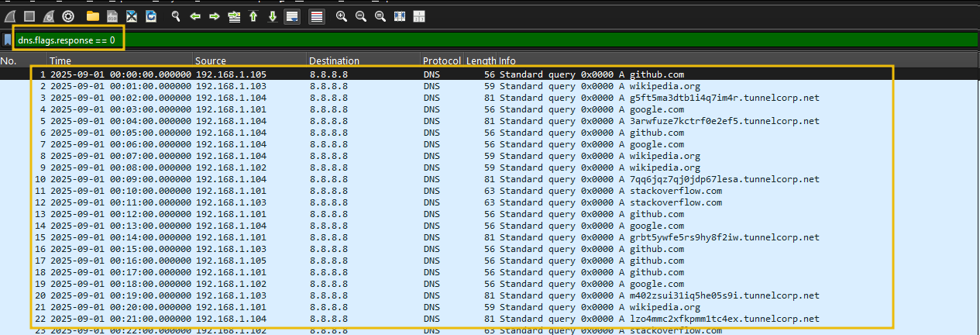Toggle packet list colorization
The height and width of the screenshot is (335, 980).
coord(316,16)
